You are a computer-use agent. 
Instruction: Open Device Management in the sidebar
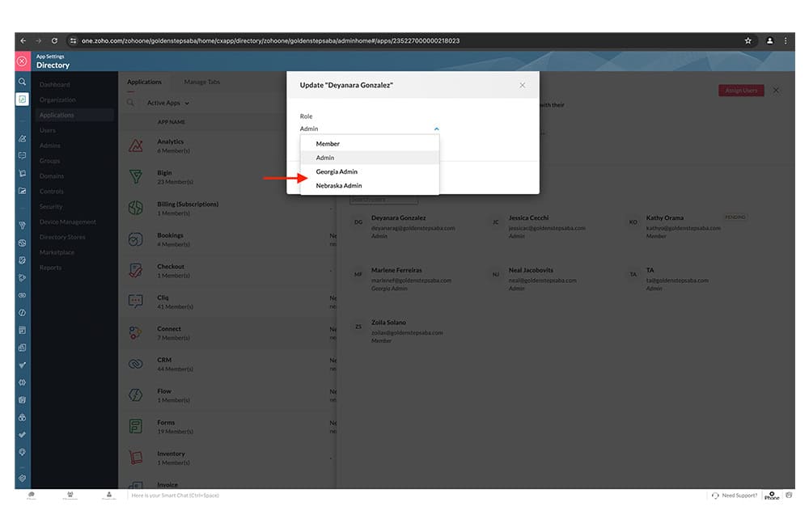tap(68, 222)
